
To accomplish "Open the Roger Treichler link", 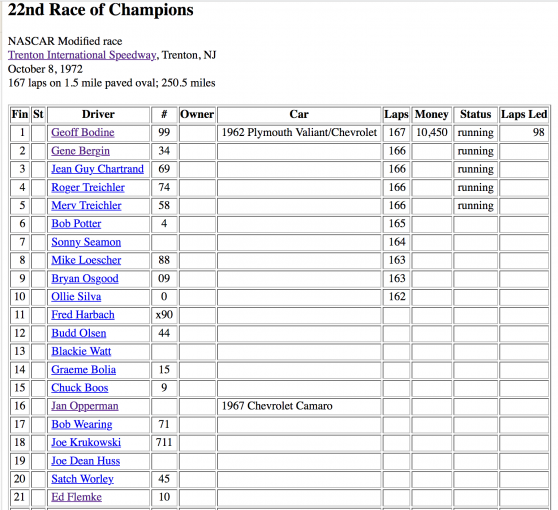I will tap(88, 187).
